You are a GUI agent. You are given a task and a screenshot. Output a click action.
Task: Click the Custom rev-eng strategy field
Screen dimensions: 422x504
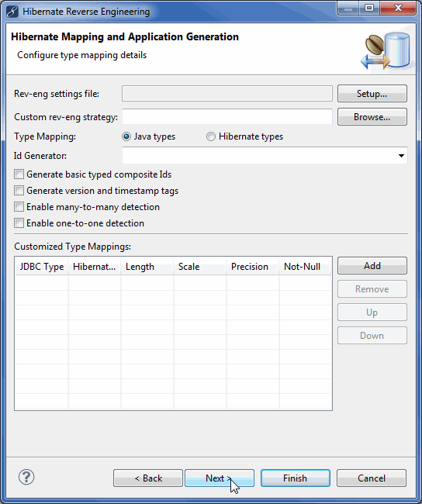227,116
